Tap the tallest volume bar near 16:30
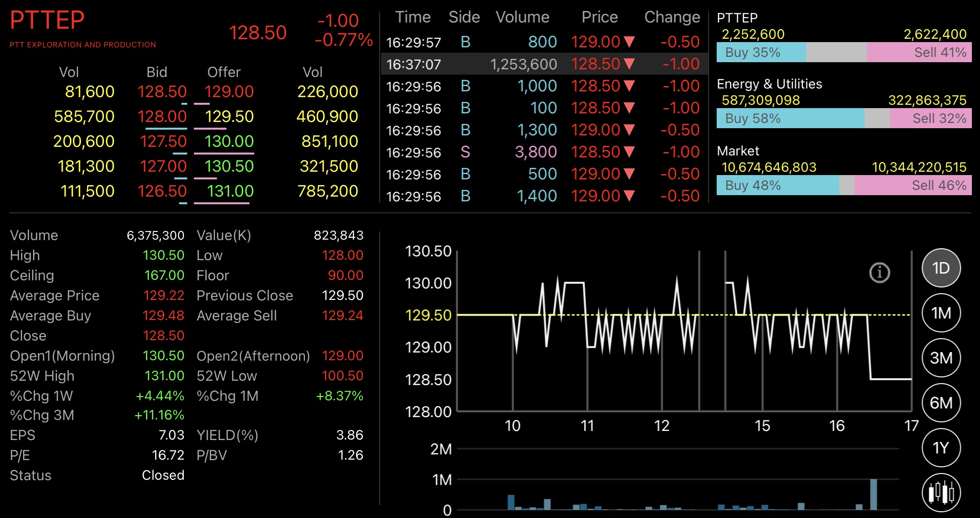980x518 pixels. tap(873, 494)
